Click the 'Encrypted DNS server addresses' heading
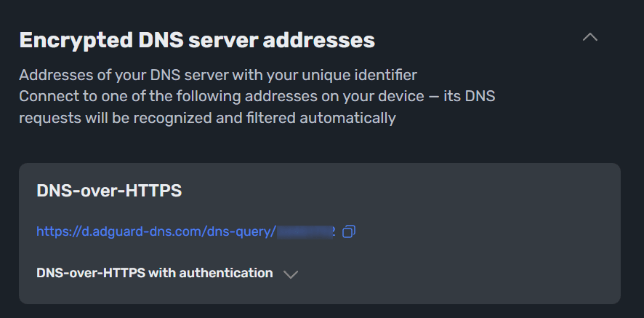This screenshot has width=644, height=318. pyautogui.click(x=197, y=39)
